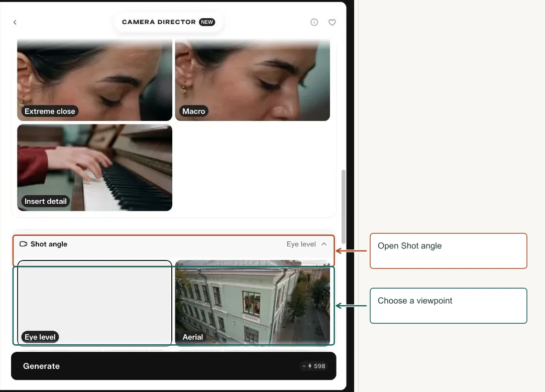Click the panel's vertical scrollbar
545x392 pixels.
(344, 207)
